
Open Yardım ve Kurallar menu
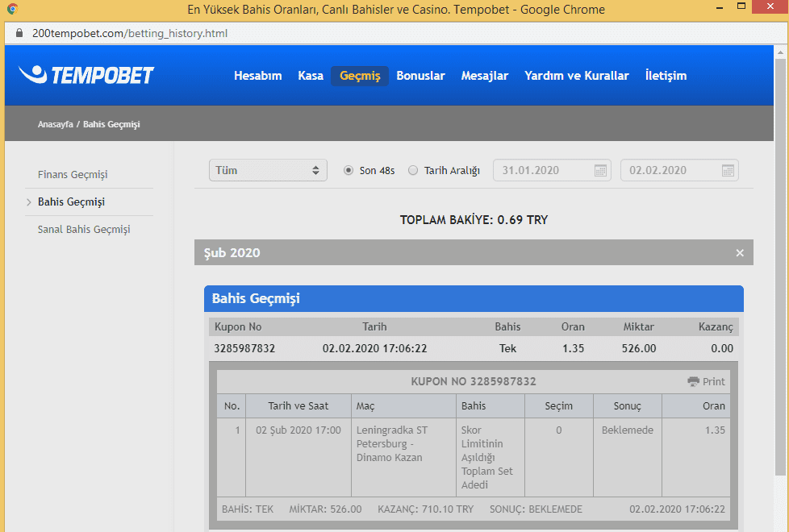coord(577,76)
